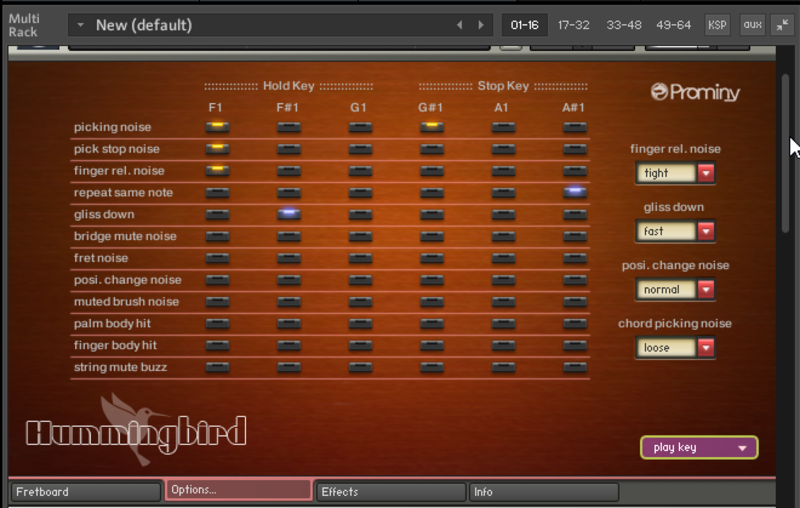Open the KSP multi script editor
This screenshot has height=508, width=800.
[x=717, y=24]
